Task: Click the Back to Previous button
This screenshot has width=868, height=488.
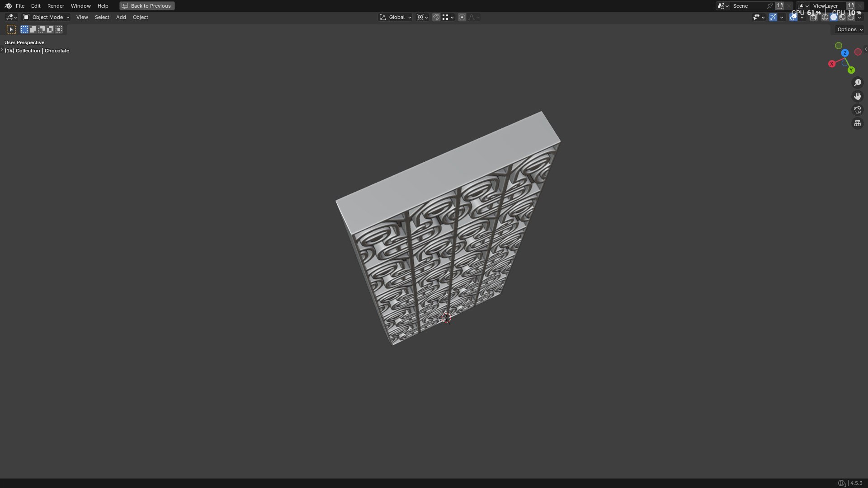Action: (x=147, y=6)
